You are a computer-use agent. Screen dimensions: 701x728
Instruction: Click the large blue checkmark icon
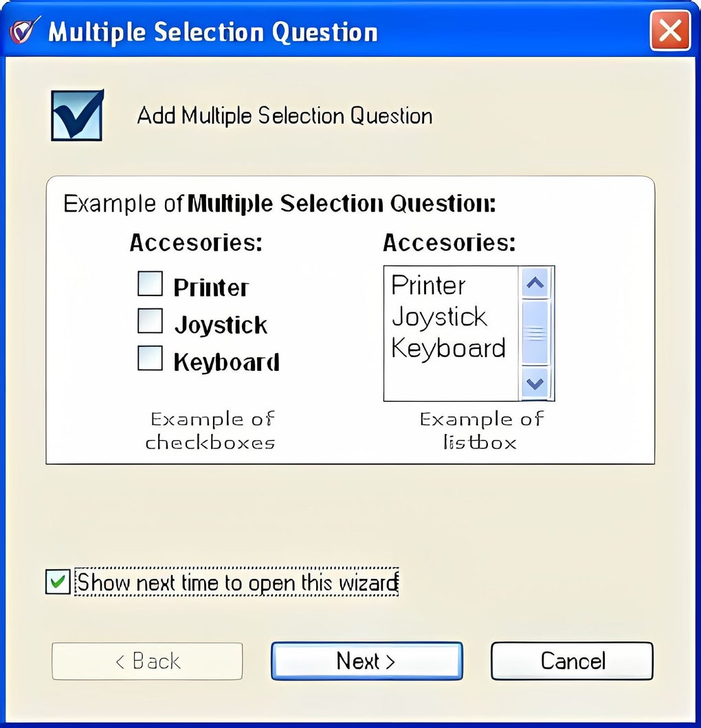coord(77,115)
